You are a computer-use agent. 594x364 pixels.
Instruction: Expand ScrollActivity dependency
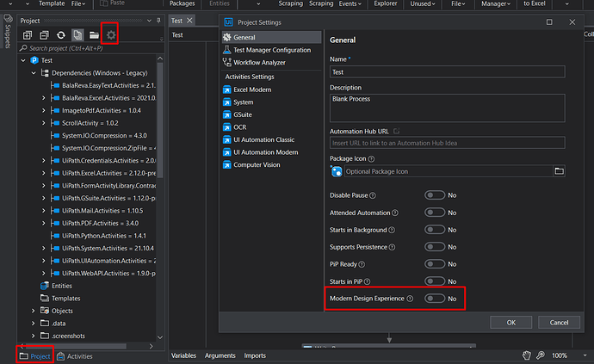tap(44, 123)
